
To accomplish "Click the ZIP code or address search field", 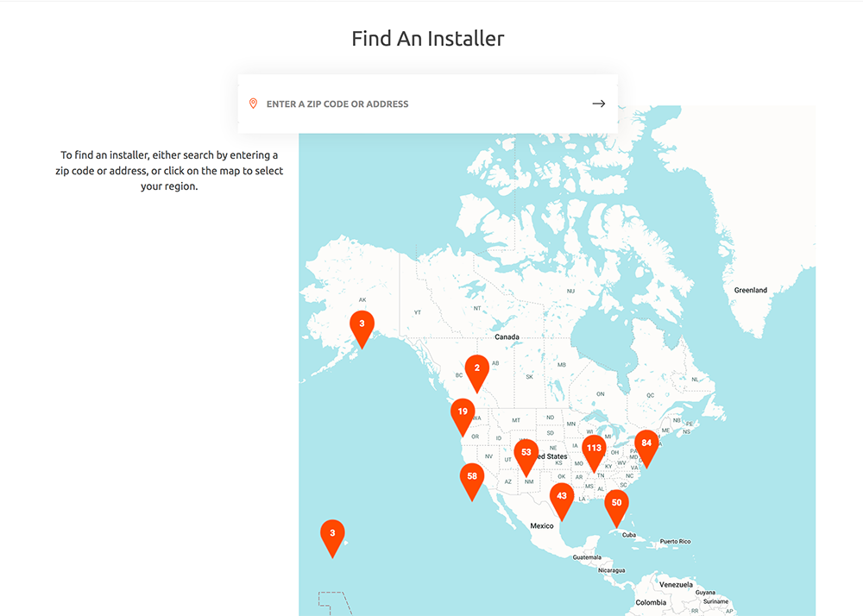I will [423, 104].
